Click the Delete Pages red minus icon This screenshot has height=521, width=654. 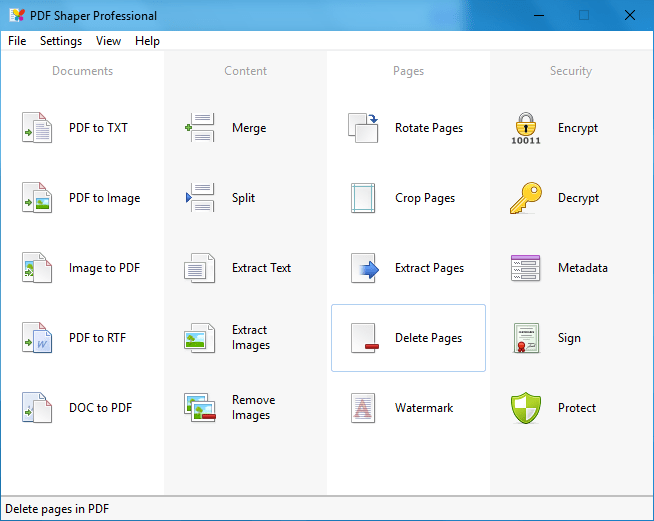[365, 338]
